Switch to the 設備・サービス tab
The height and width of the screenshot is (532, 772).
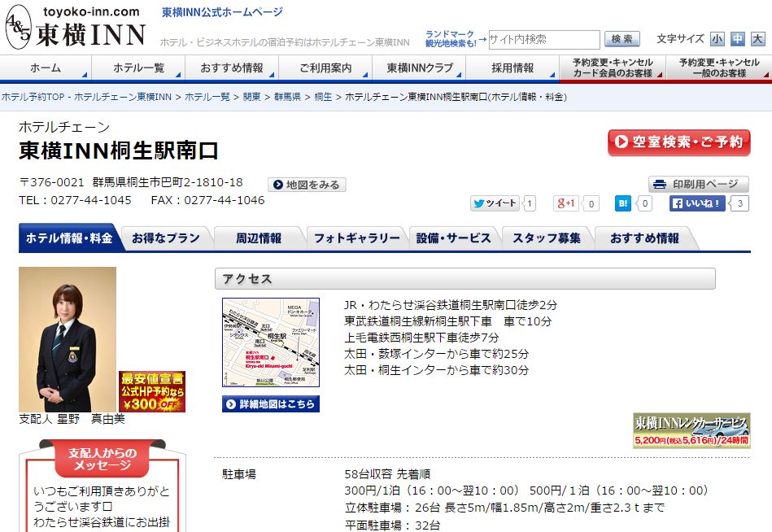click(453, 238)
